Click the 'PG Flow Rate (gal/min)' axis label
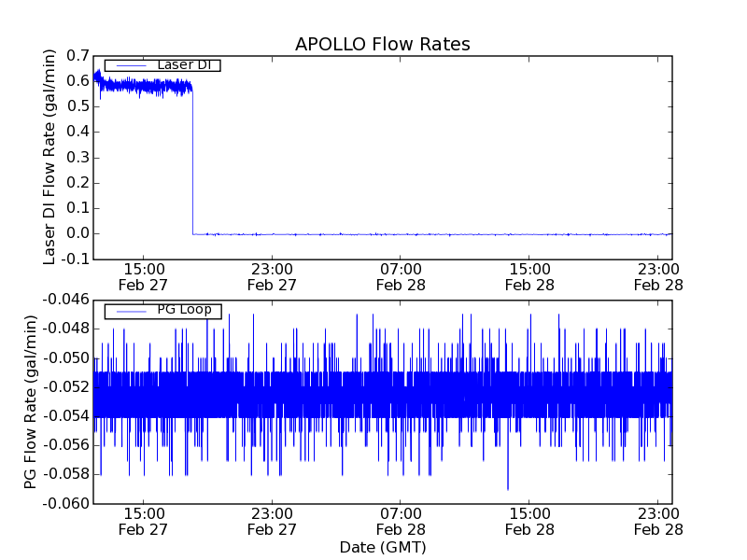 tap(30, 402)
